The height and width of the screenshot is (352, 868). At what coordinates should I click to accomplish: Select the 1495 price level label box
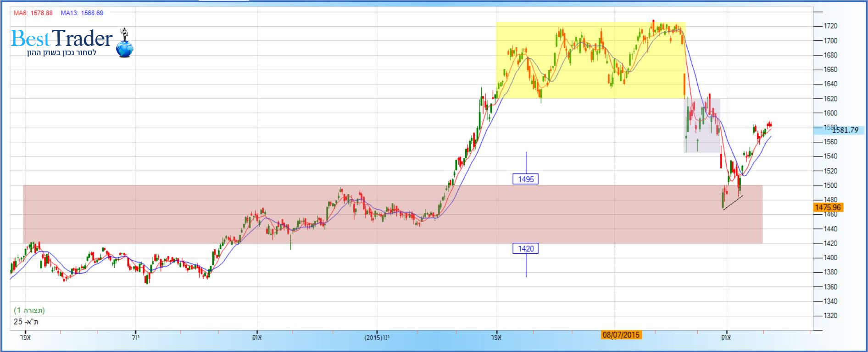[x=525, y=179]
